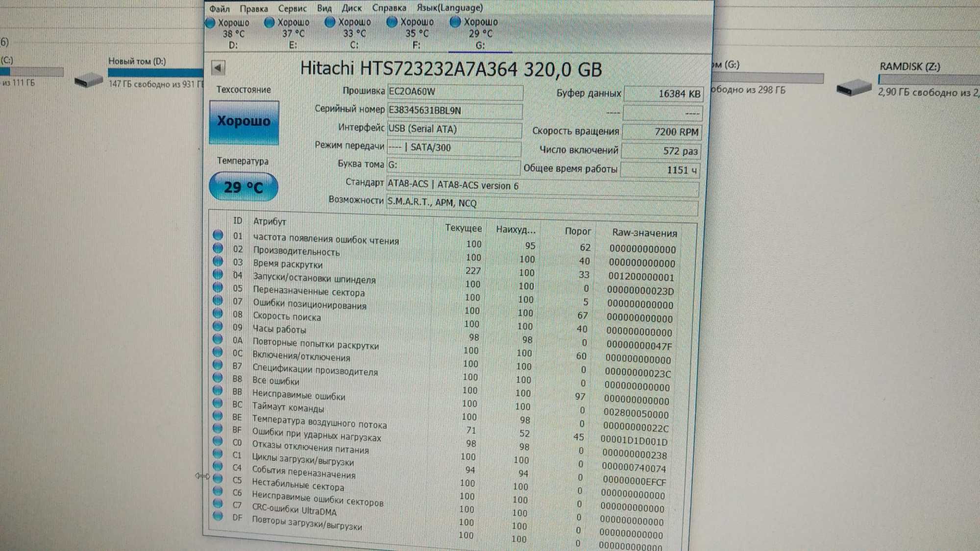Click the transfer mode field SATA/300
Viewport: 980px width, 551px height.
454,147
